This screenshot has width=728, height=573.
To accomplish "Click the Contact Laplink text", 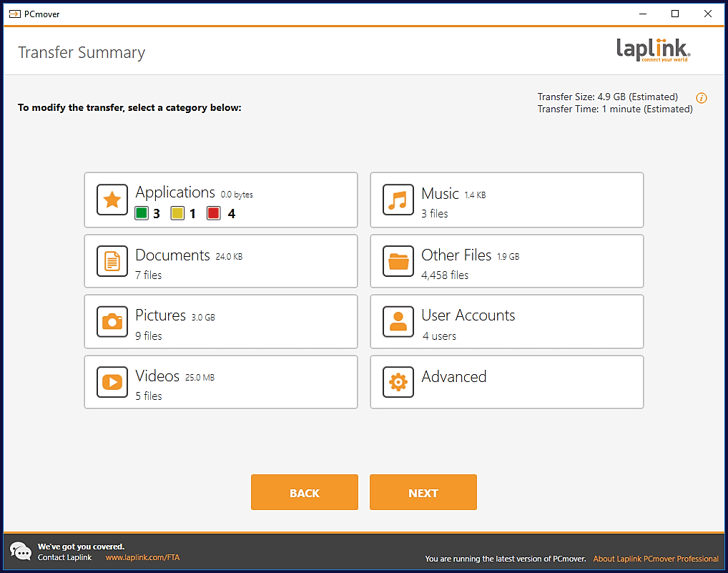I will click(64, 557).
